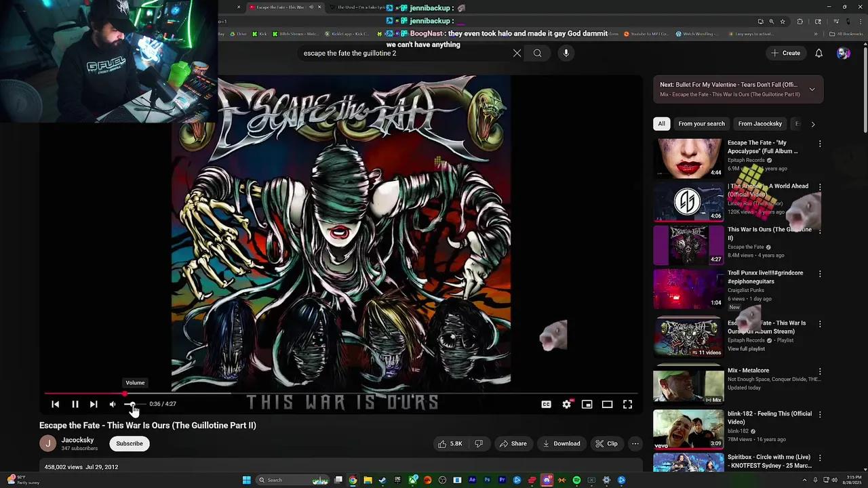This screenshot has width=868, height=488.
Task: Skip to previous video
Action: 56,404
